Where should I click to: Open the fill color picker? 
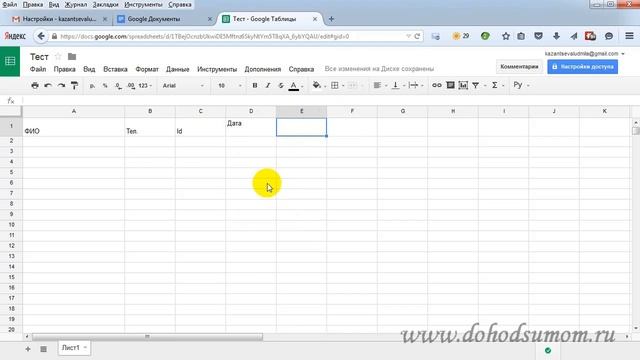pyautogui.click(x=318, y=85)
